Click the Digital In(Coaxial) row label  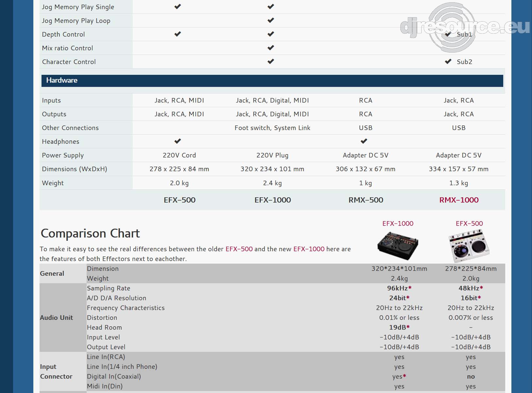pos(114,376)
